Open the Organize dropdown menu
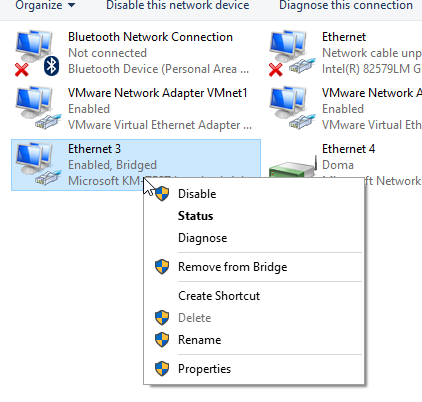Image resolution: width=422 pixels, height=402 pixels. pos(45,5)
